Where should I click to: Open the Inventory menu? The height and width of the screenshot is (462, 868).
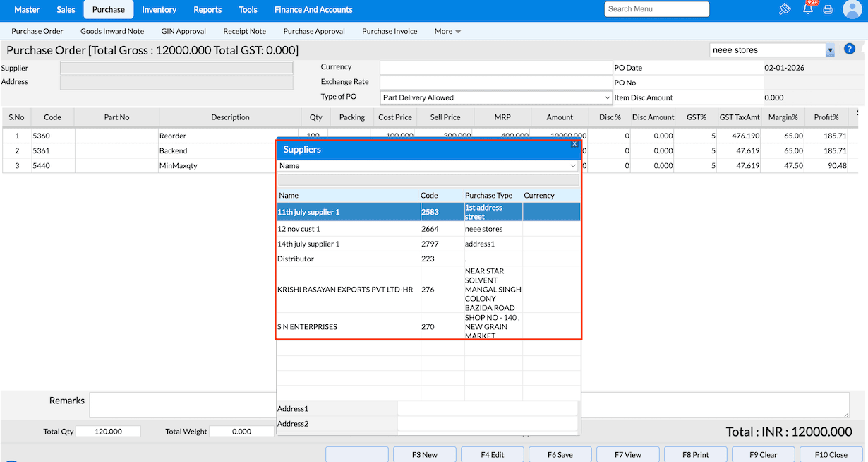(x=159, y=10)
